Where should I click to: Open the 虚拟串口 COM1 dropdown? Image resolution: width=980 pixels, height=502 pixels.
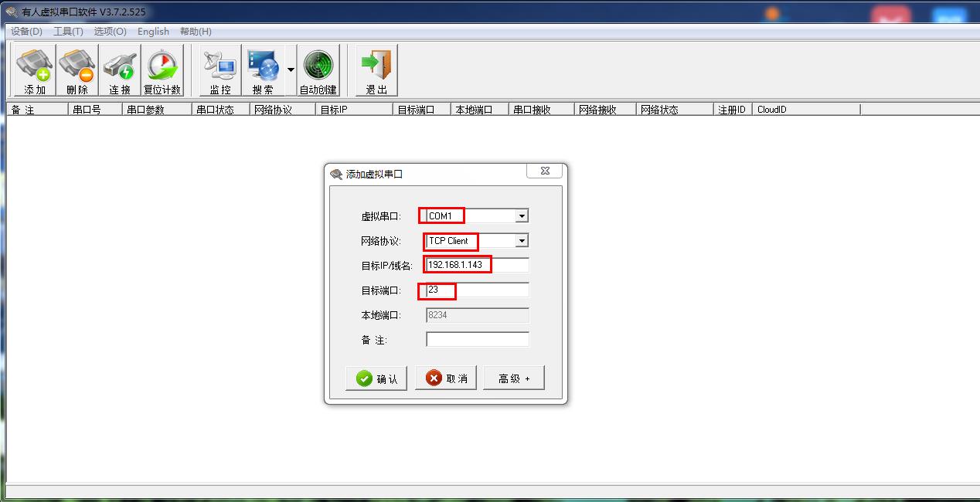click(x=478, y=216)
